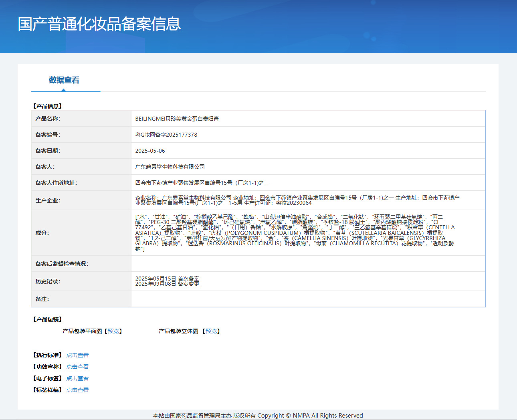
Task: Click the filing number 粤G妆网备字2025177378
Action: click(x=166, y=135)
